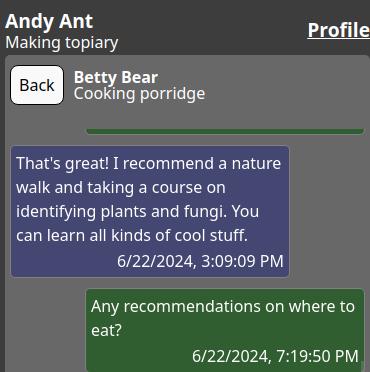Click the Back button

37,85
